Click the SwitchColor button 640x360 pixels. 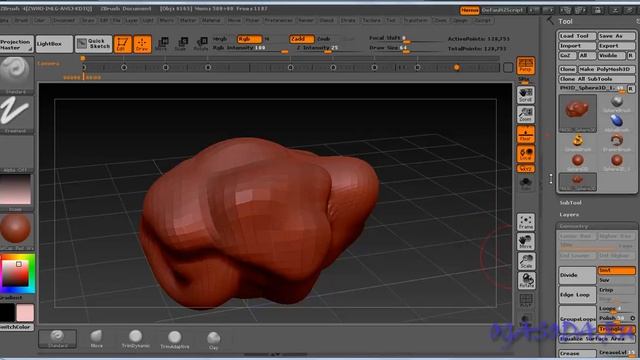pos(16,327)
